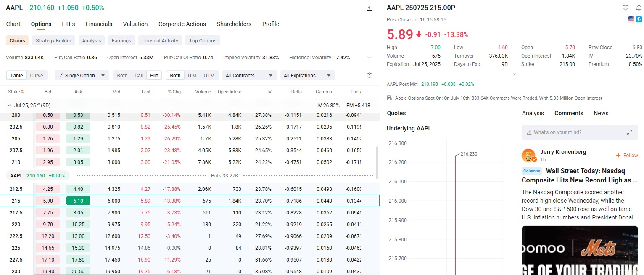644x275 pixels.
Task: Switch to the Analysis tab beside Comments
Action: (x=533, y=113)
